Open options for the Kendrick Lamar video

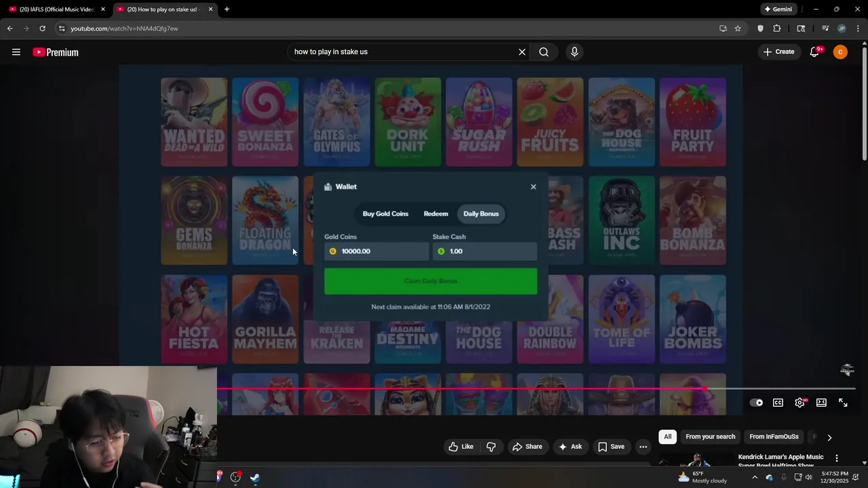click(x=837, y=459)
